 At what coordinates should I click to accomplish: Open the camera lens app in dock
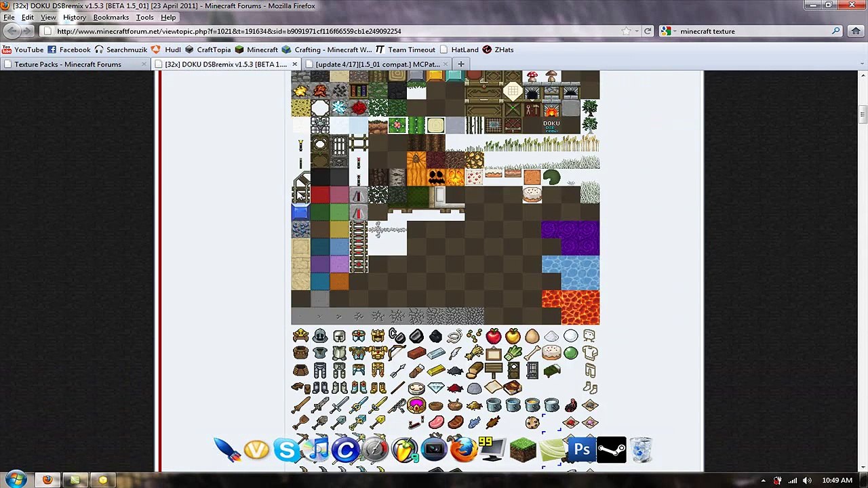434,450
